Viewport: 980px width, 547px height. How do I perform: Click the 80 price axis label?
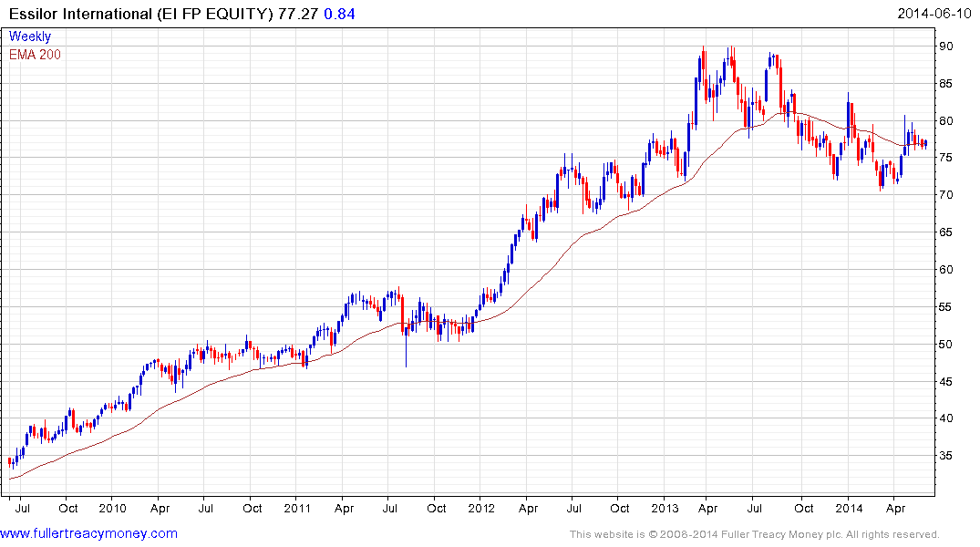[x=945, y=120]
